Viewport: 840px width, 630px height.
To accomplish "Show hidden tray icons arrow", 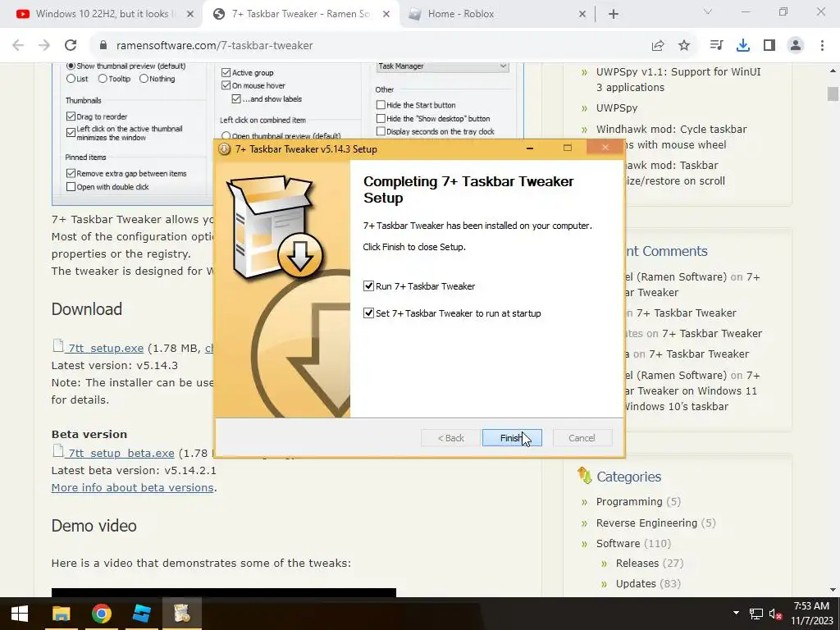I will coord(736,614).
